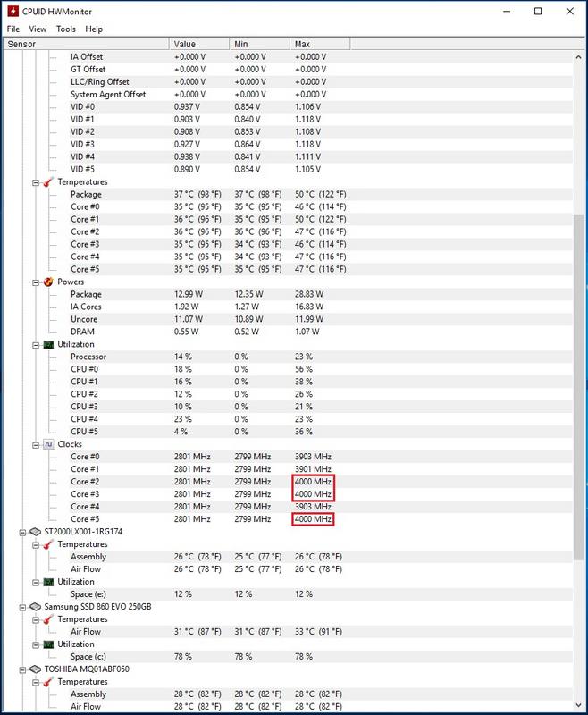588x715 pixels.
Task: Collapse the Powers group
Action: (x=36, y=282)
